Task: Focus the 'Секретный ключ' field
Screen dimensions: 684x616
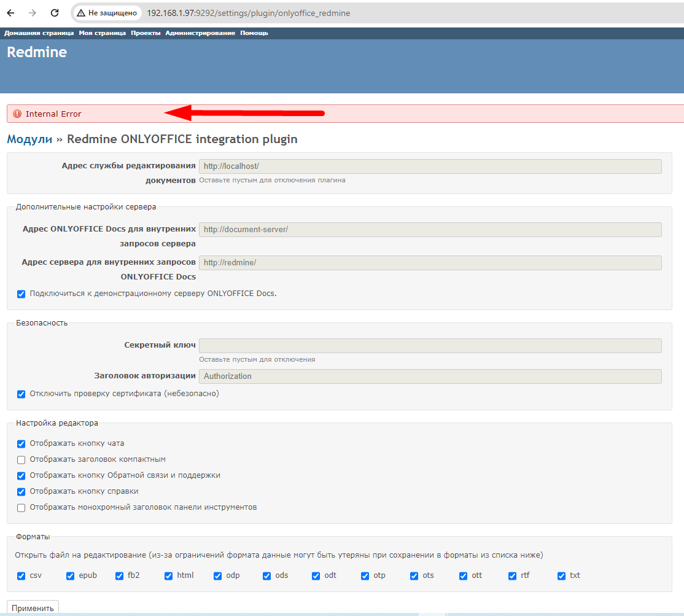Action: tap(430, 346)
